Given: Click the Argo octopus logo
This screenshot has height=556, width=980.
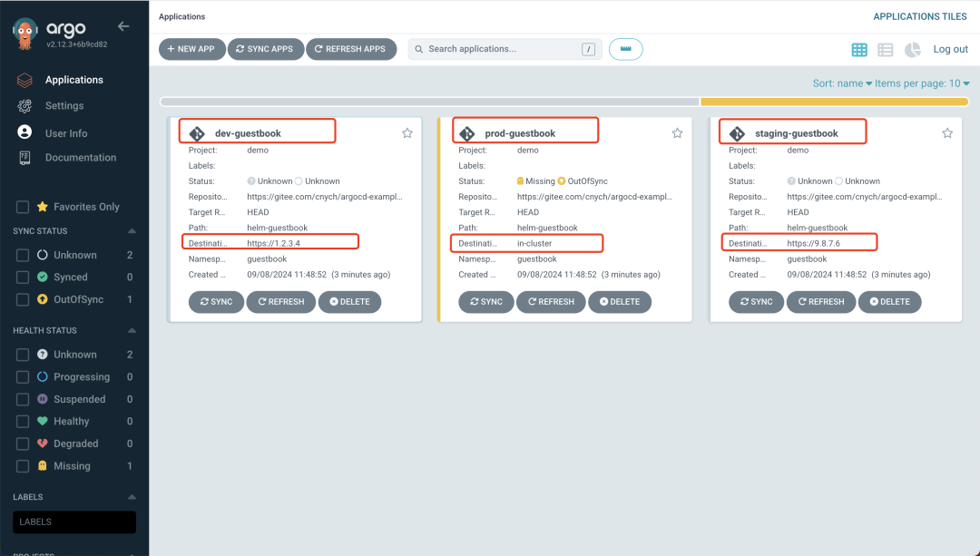Looking at the screenshot, I should pos(24,34).
